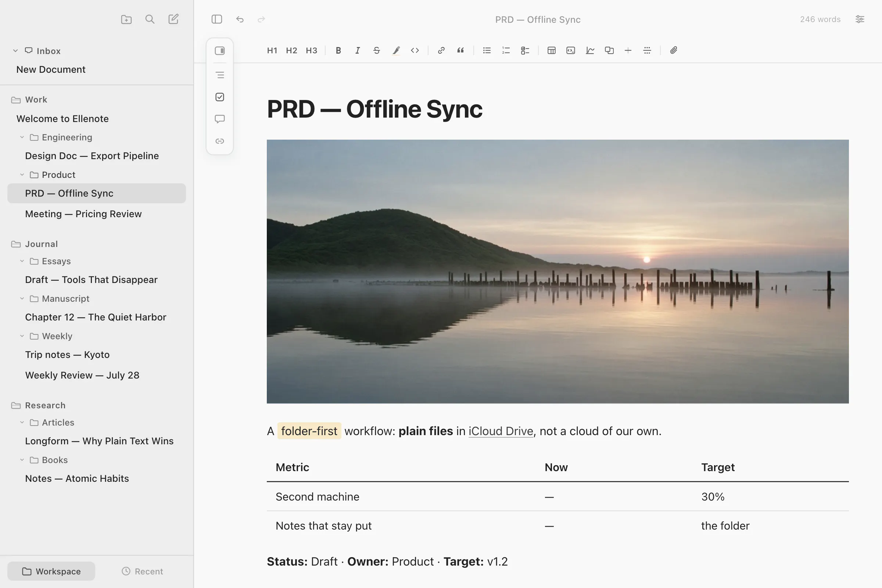The width and height of the screenshot is (882, 588).
Task: Toggle bold formatting
Action: [338, 50]
